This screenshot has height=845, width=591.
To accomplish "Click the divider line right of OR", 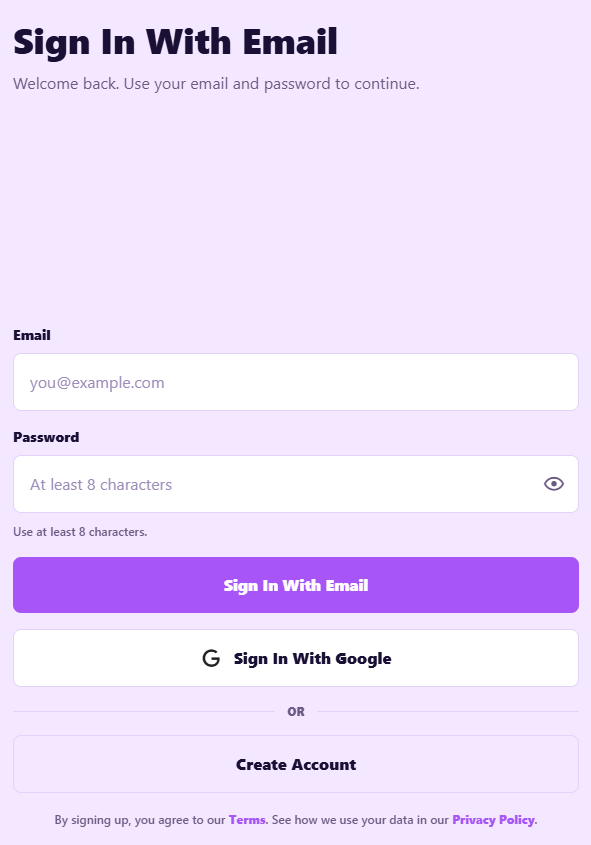I will pos(448,711).
